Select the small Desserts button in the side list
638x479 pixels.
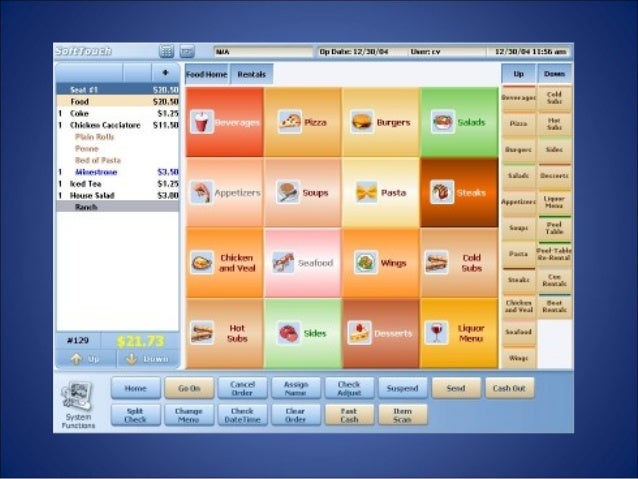point(554,176)
